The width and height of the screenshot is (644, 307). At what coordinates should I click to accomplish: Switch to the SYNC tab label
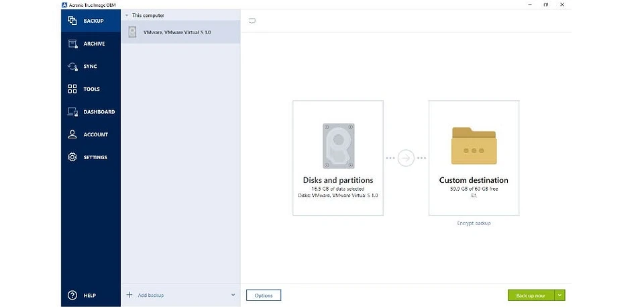coord(91,67)
